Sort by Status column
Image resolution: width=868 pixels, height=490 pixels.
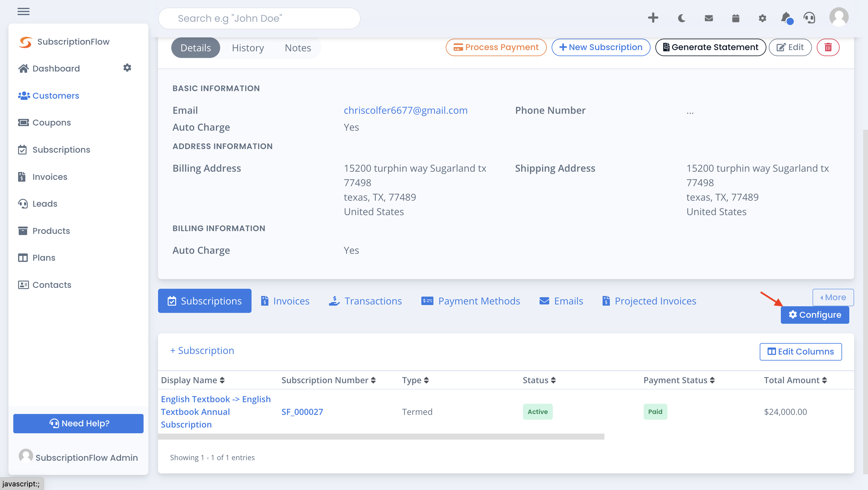tap(539, 380)
